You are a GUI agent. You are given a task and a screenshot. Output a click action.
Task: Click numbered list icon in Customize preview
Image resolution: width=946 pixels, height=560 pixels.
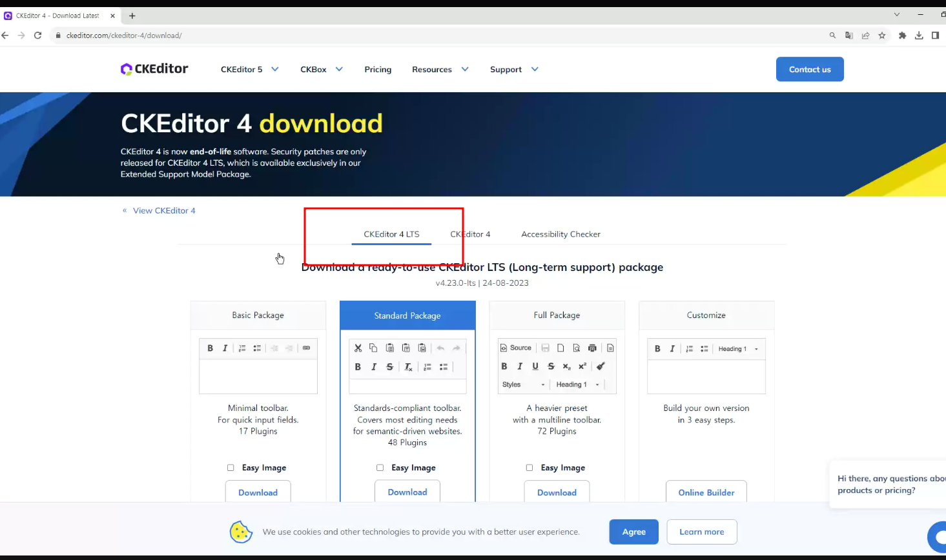coord(689,348)
